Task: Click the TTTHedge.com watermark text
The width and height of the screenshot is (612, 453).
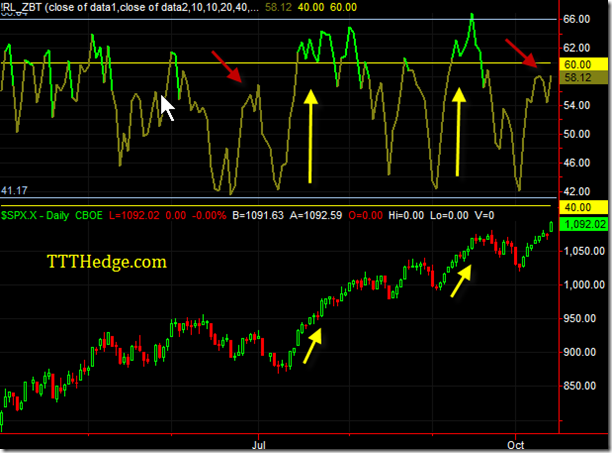Action: [107, 262]
